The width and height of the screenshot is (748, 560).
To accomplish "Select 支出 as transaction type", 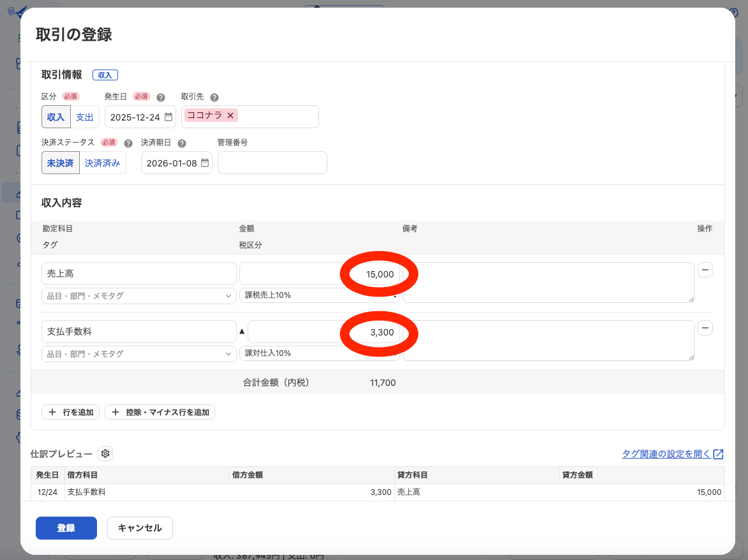I will (x=84, y=117).
